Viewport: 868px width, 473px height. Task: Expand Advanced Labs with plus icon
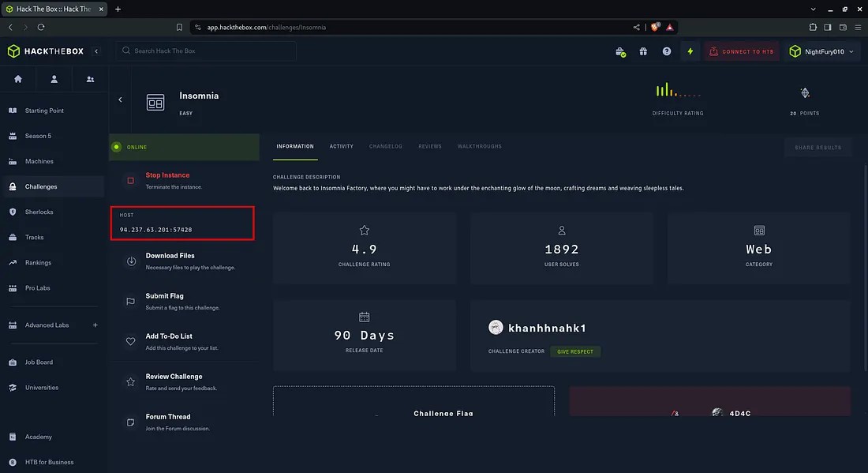pyautogui.click(x=95, y=325)
